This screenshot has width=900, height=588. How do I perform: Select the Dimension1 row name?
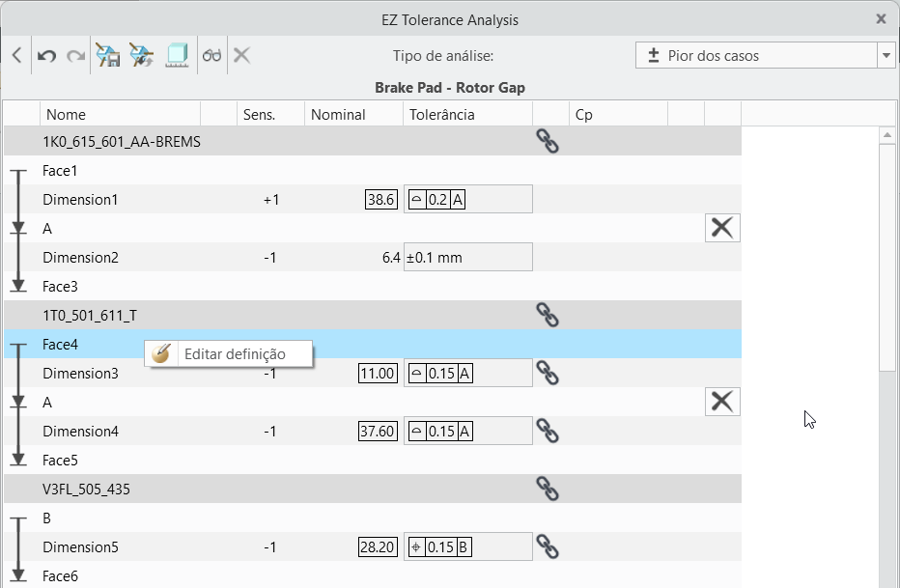coord(80,200)
